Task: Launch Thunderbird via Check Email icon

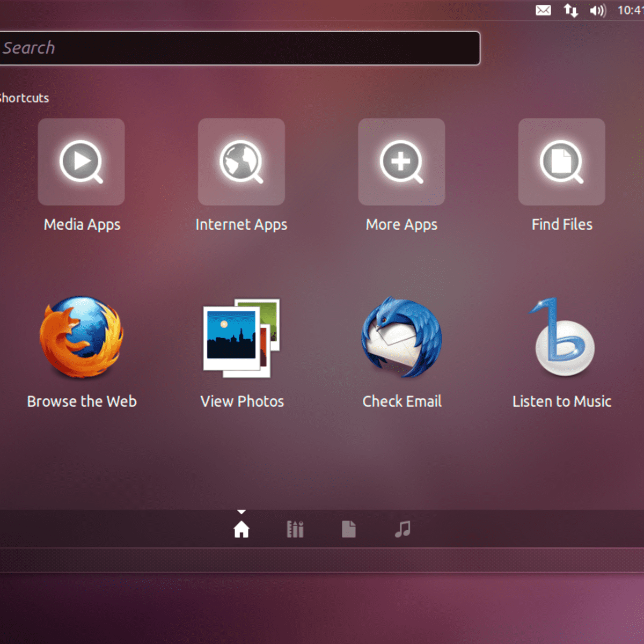Action: click(401, 338)
